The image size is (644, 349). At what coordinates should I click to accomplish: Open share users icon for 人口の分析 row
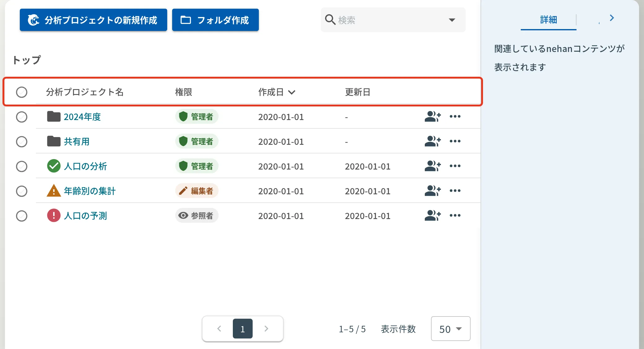tap(433, 166)
